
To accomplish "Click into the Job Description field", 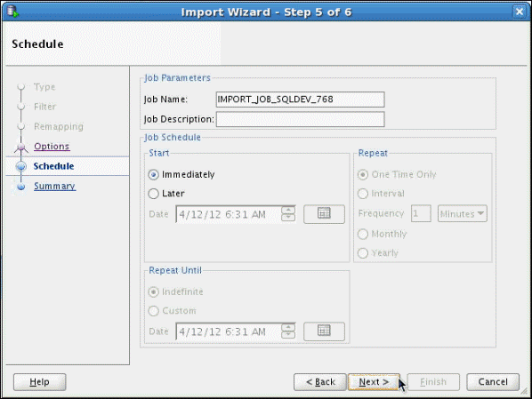I will click(x=301, y=119).
